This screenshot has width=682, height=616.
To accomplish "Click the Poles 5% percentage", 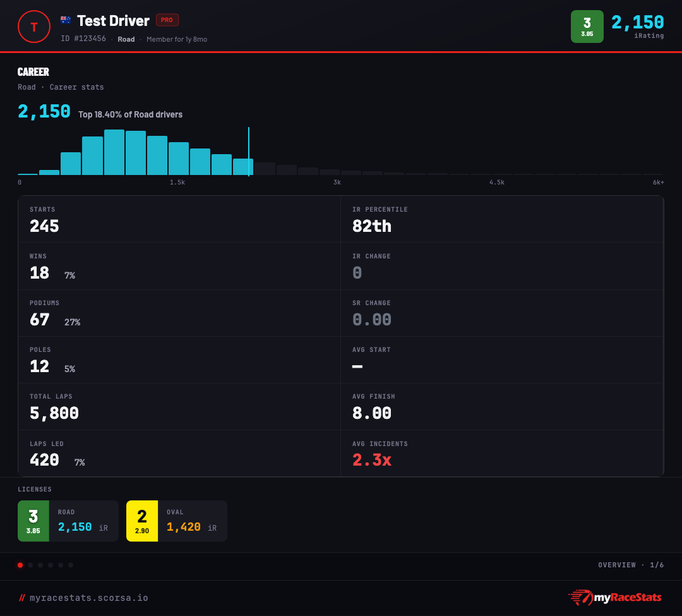I will (x=69, y=369).
